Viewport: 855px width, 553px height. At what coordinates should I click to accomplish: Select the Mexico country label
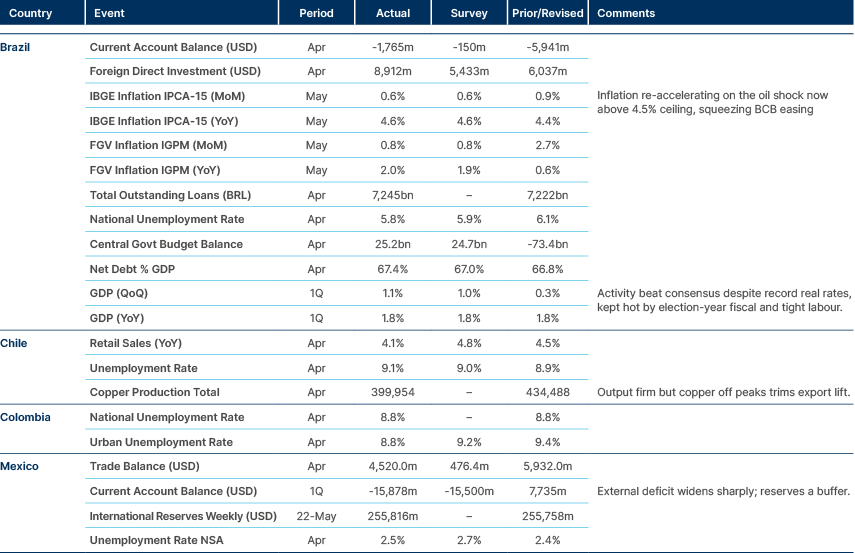19,466
